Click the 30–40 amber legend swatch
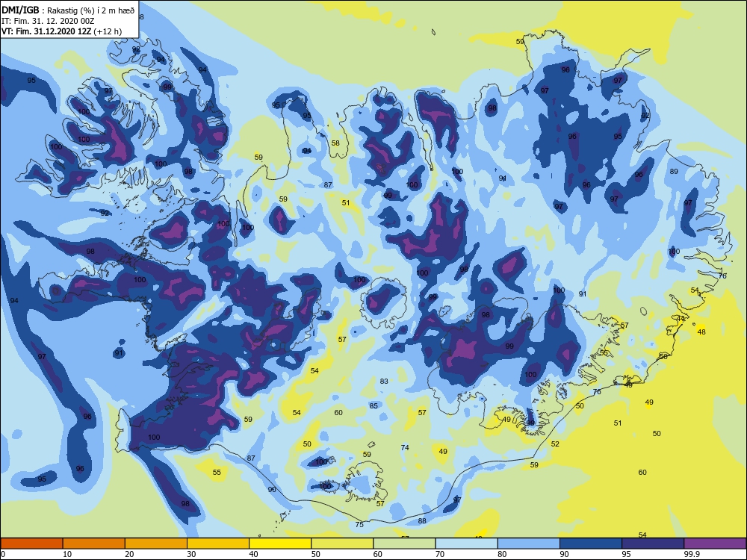Viewport: 747px width, 560px height. [218, 544]
